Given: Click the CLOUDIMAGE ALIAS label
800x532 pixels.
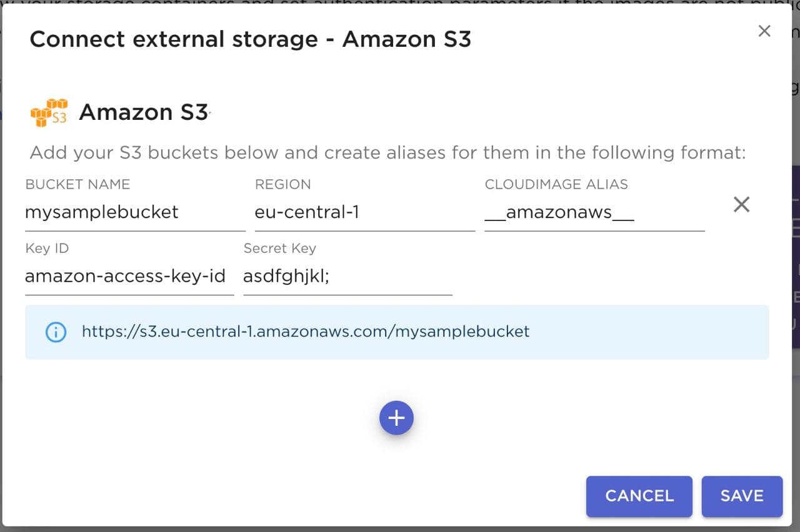Looking at the screenshot, I should click(556, 184).
